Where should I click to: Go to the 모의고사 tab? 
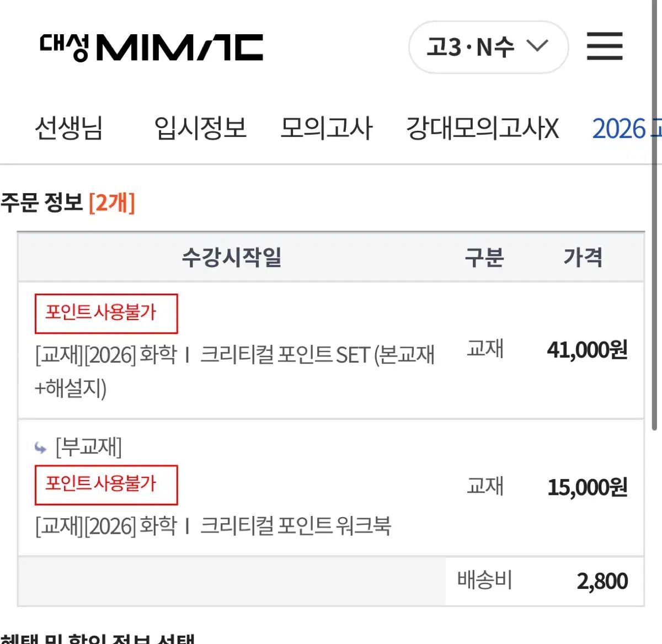pos(326,128)
